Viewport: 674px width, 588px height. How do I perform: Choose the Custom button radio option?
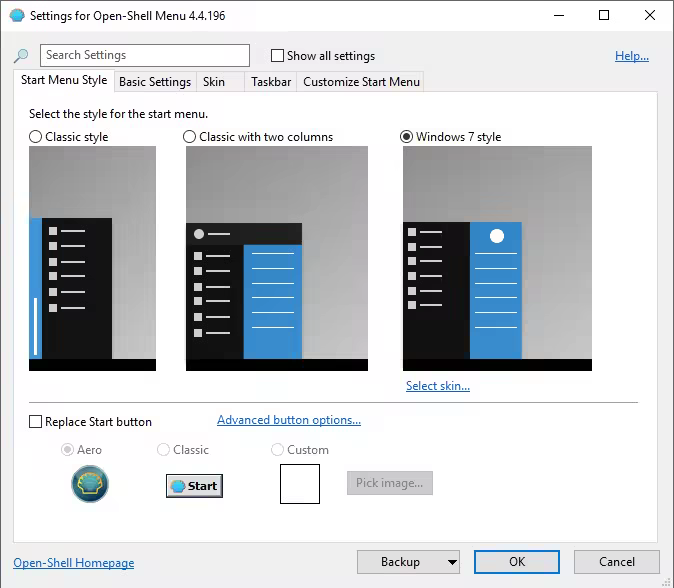pos(277,450)
